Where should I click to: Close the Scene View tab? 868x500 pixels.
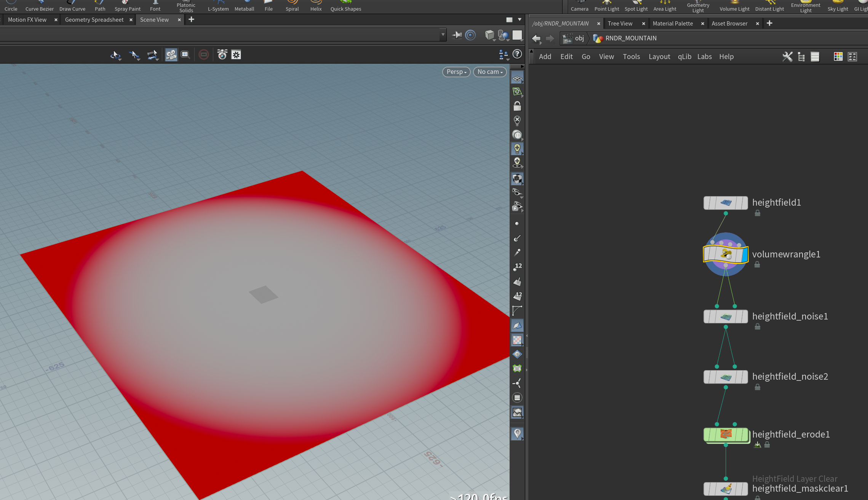[x=179, y=20]
